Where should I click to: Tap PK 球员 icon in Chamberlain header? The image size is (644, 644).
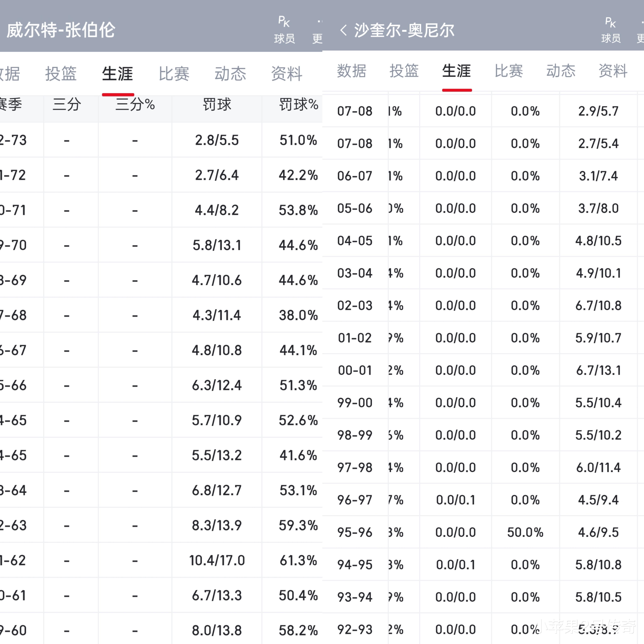(x=284, y=30)
